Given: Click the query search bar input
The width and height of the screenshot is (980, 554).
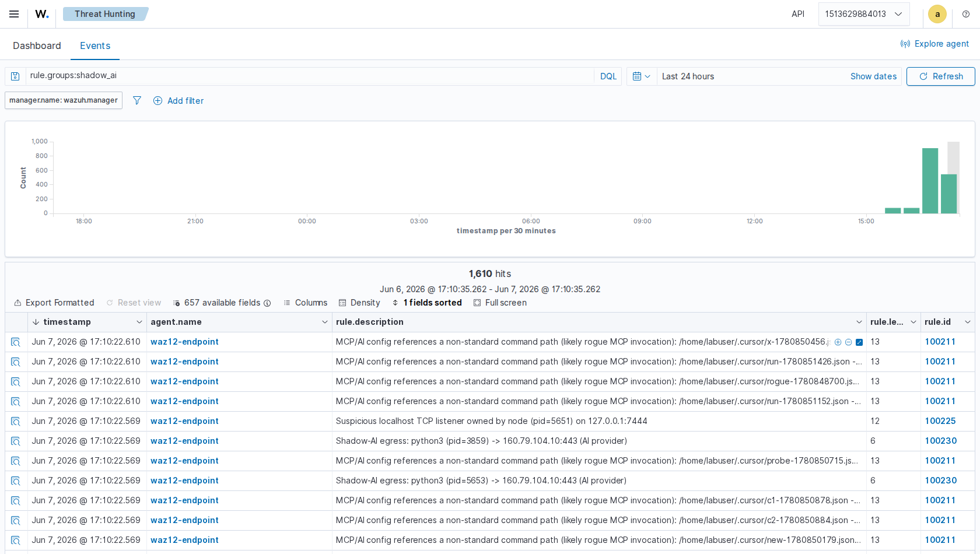Looking at the screenshot, I should click(x=310, y=76).
